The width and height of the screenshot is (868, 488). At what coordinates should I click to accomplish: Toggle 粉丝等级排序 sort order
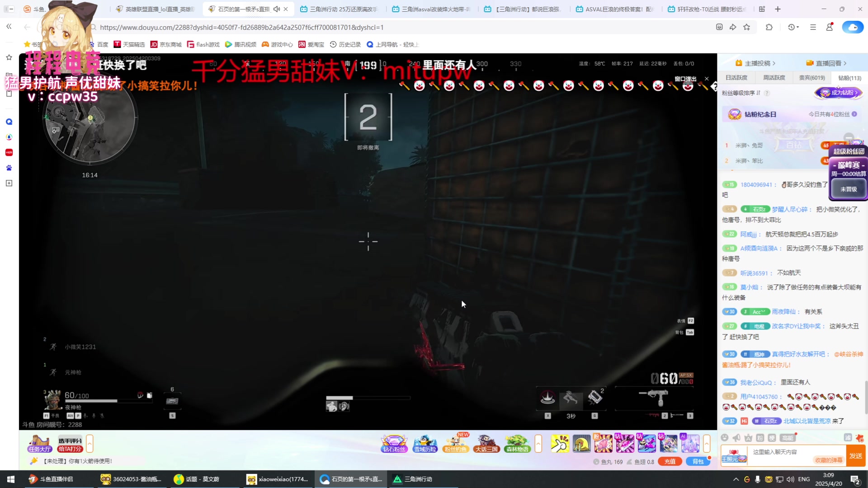click(x=741, y=93)
